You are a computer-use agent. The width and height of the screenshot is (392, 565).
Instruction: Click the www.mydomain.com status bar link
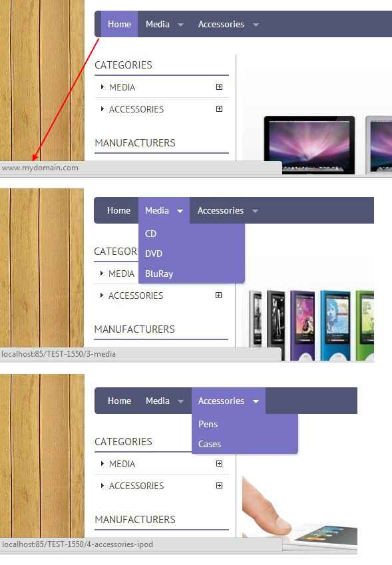40,168
